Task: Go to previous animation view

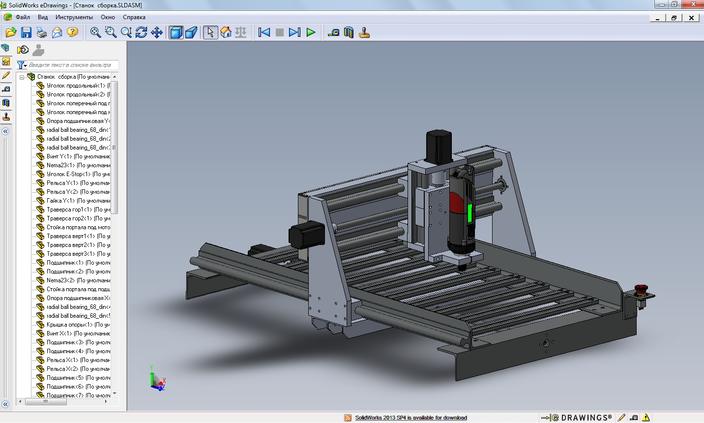Action: click(264, 32)
